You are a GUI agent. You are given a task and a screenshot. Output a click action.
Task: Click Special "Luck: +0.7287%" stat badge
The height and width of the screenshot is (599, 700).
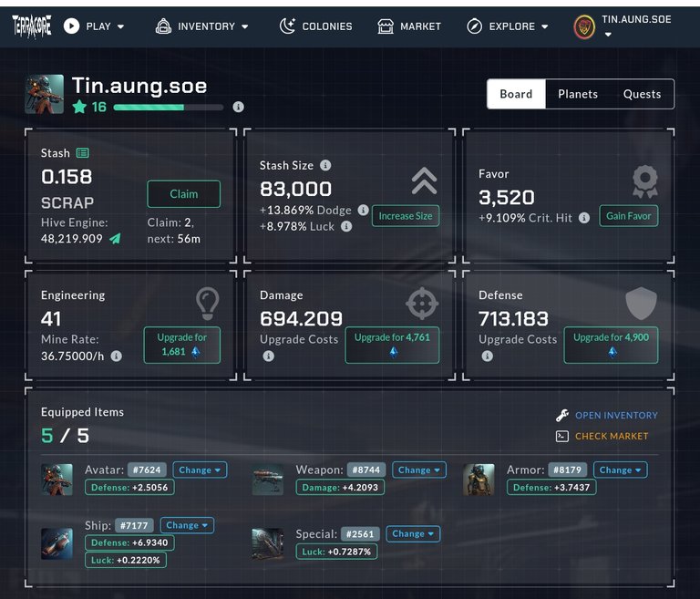pyautogui.click(x=336, y=552)
